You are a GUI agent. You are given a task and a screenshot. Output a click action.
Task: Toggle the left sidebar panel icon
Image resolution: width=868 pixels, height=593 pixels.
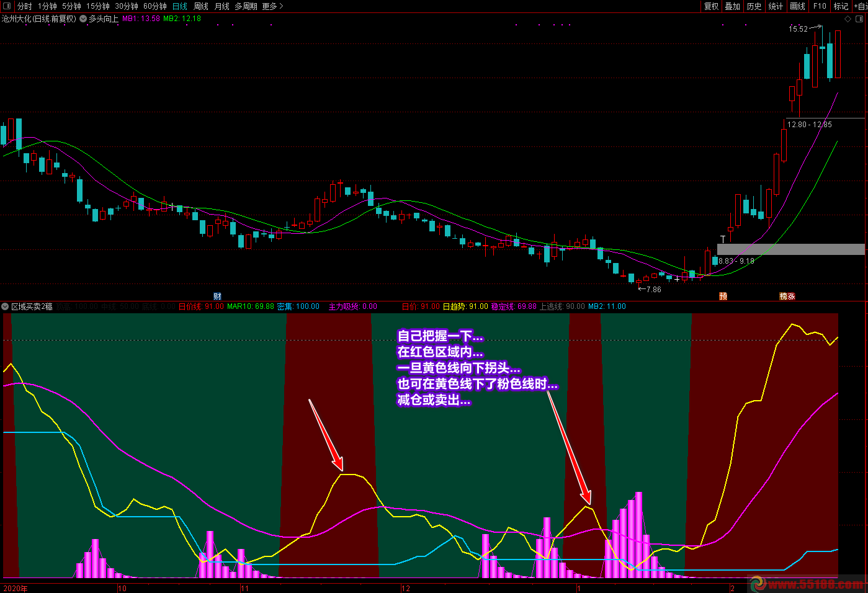pyautogui.click(x=7, y=6)
